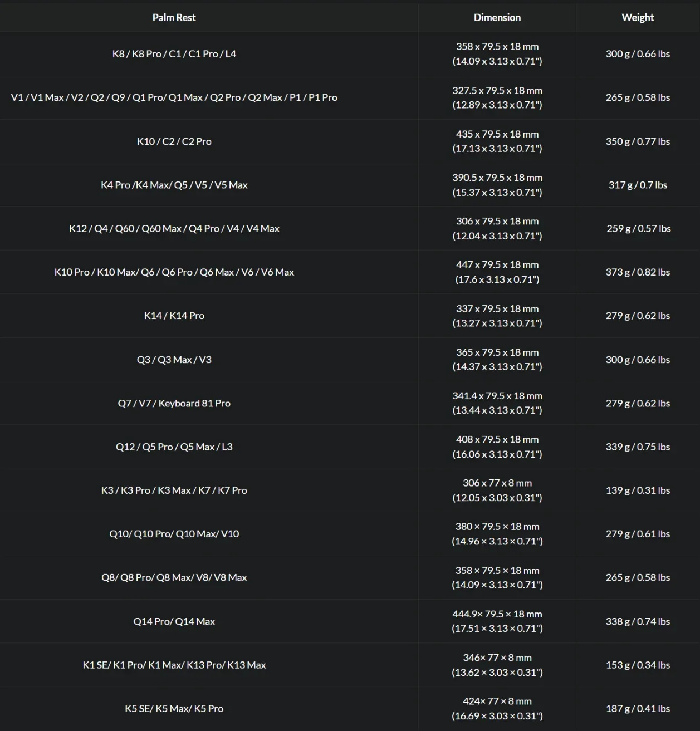
Task: Click the Palm Rest column header
Action: 174,18
